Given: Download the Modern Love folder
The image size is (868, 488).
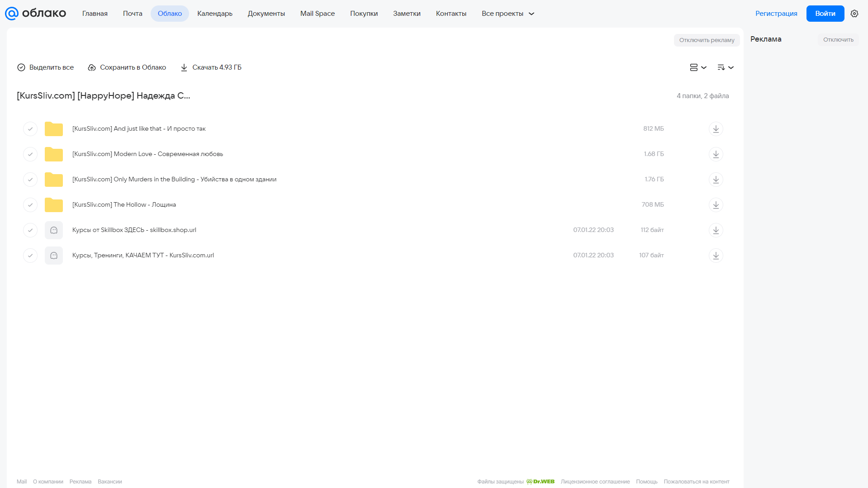Looking at the screenshot, I should (x=716, y=154).
